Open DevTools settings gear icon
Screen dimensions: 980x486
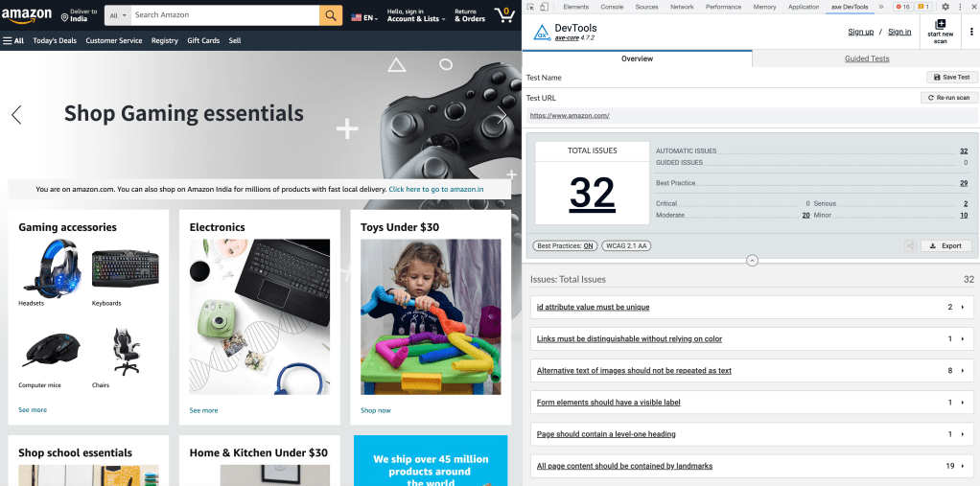(x=945, y=7)
